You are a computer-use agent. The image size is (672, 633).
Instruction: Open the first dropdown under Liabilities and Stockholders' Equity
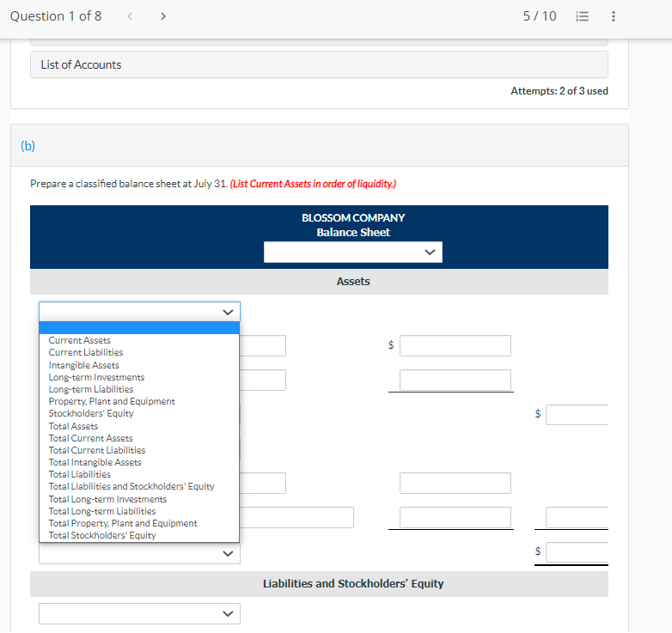[139, 614]
